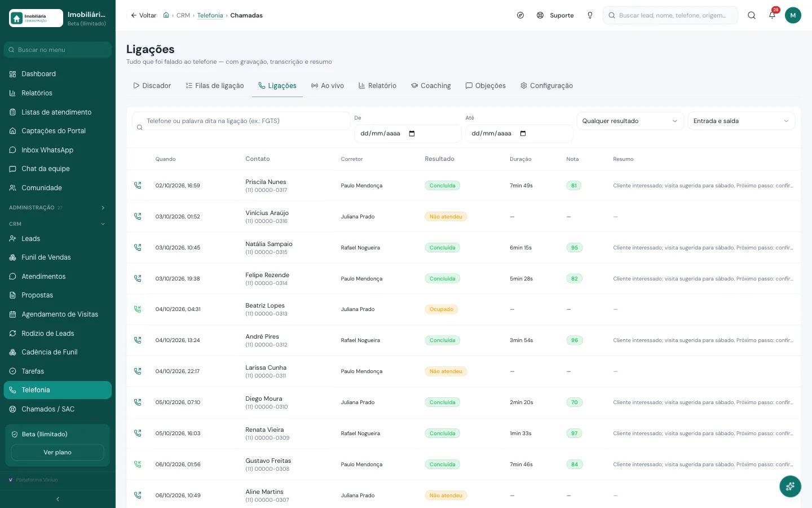
Task: Open the Suporte link
Action: pos(555,15)
